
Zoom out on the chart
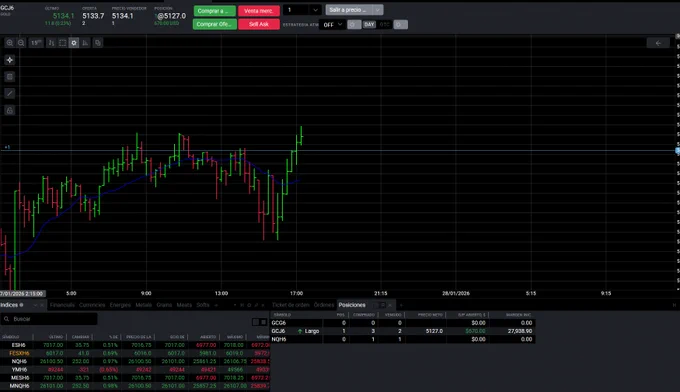coord(21,42)
